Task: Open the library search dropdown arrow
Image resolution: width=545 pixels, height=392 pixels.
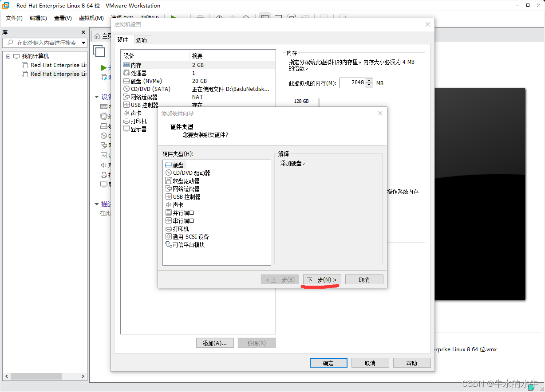Action: click(84, 43)
